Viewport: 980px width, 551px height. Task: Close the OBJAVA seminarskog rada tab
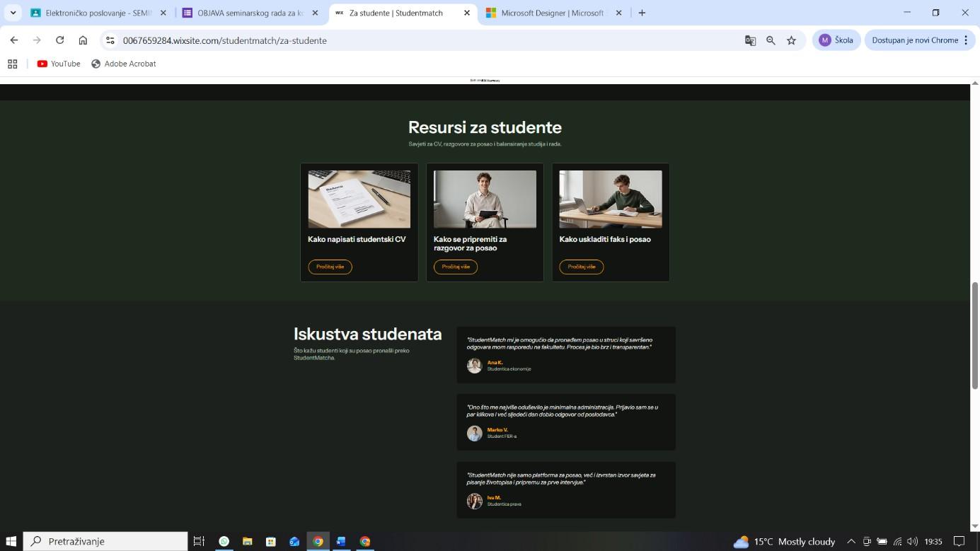[315, 13]
